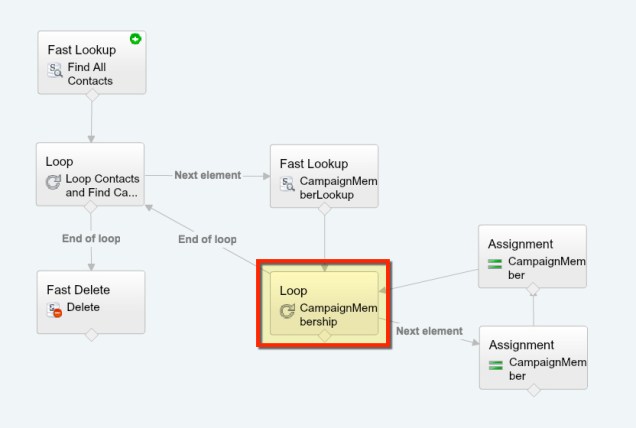Click connector diamond under Find All Contacts node
This screenshot has height=428, width=636.
click(91, 97)
